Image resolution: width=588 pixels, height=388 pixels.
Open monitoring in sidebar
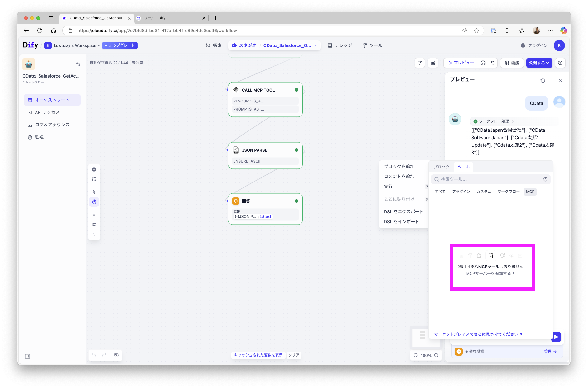52,137
